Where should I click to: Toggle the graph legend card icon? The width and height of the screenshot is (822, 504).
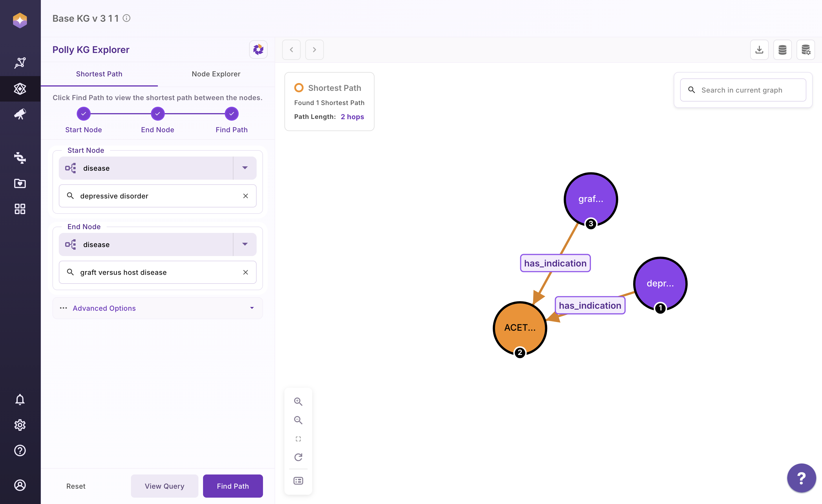pos(298,481)
